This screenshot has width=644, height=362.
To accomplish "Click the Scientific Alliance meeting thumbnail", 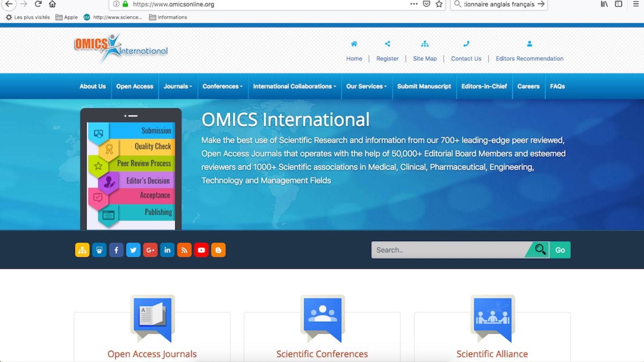I will click(493, 319).
